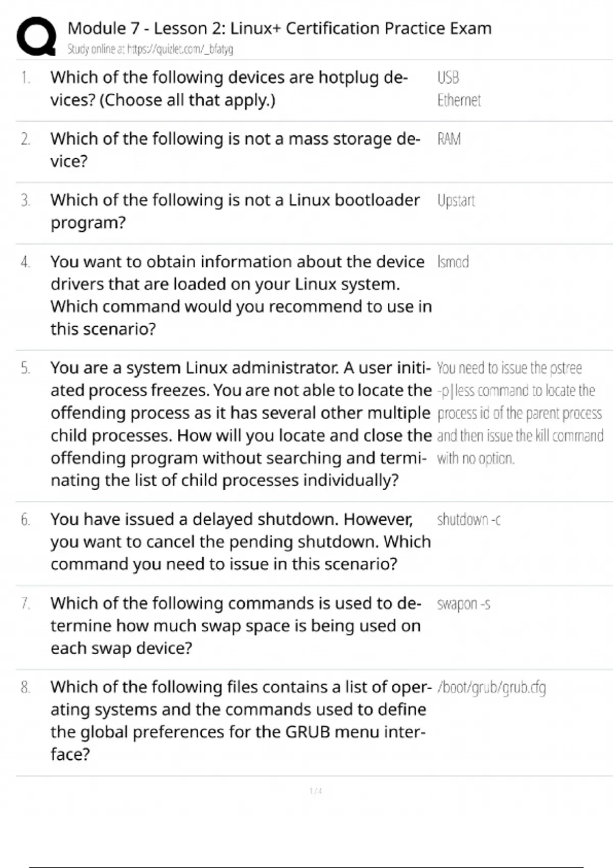Screen dimensions: 613x868
Task: Click the swapon -s answer
Action: (x=463, y=604)
